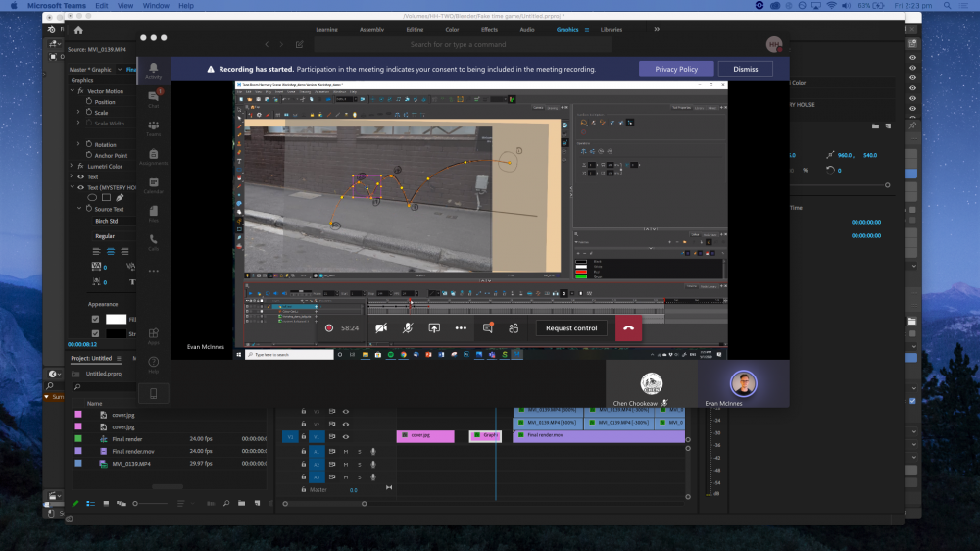This screenshot has width=980, height=551.
Task: Switch to Color workspace in Premiere
Action: pos(452,30)
